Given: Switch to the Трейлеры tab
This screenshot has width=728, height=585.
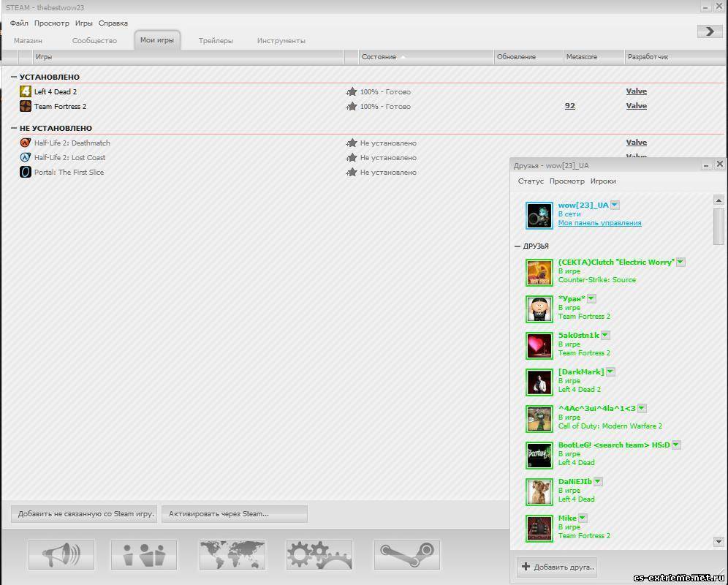Looking at the screenshot, I should [216, 41].
